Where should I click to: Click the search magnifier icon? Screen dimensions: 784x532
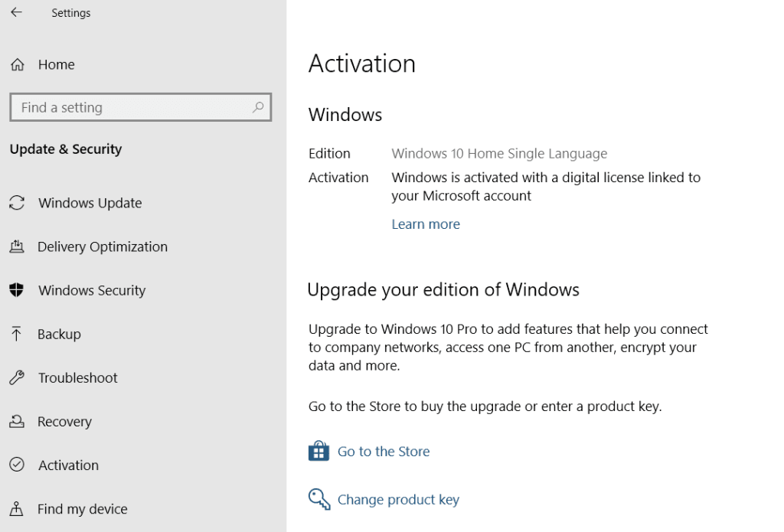click(x=258, y=107)
